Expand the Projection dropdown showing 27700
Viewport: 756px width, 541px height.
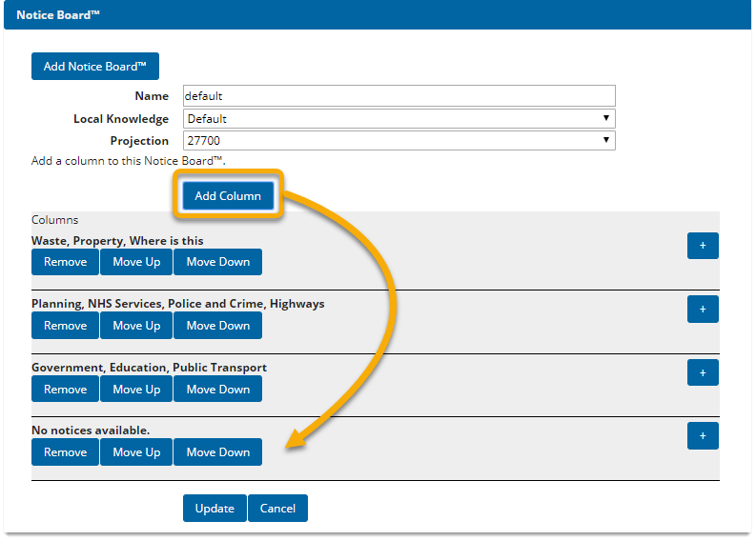click(398, 141)
